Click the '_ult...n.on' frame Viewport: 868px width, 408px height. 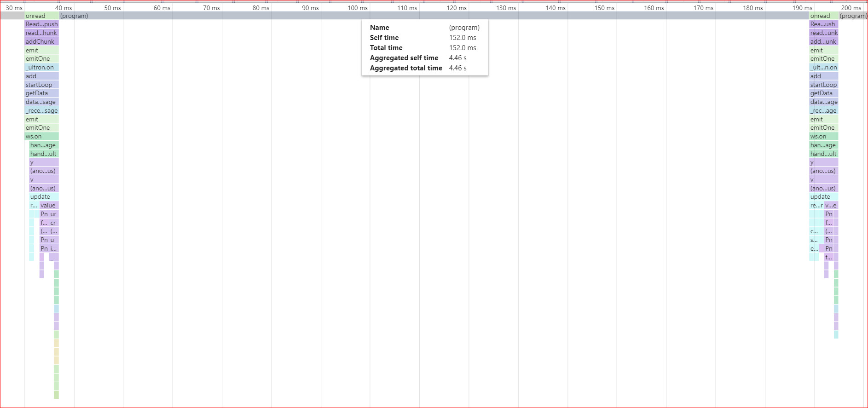coord(823,68)
